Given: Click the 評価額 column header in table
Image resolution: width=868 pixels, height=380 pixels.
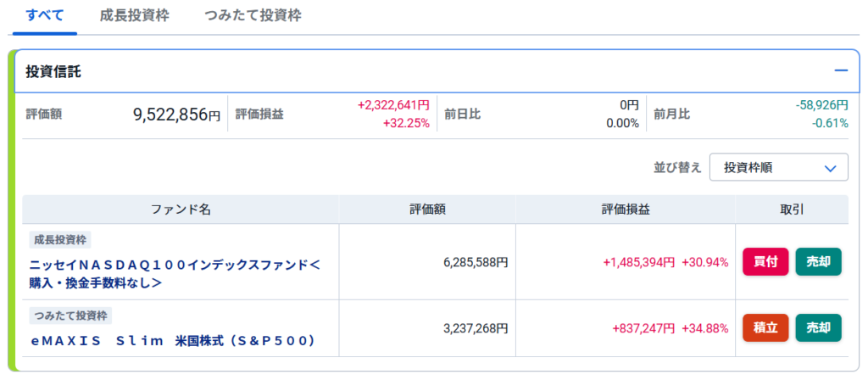Looking at the screenshot, I should point(427,210).
